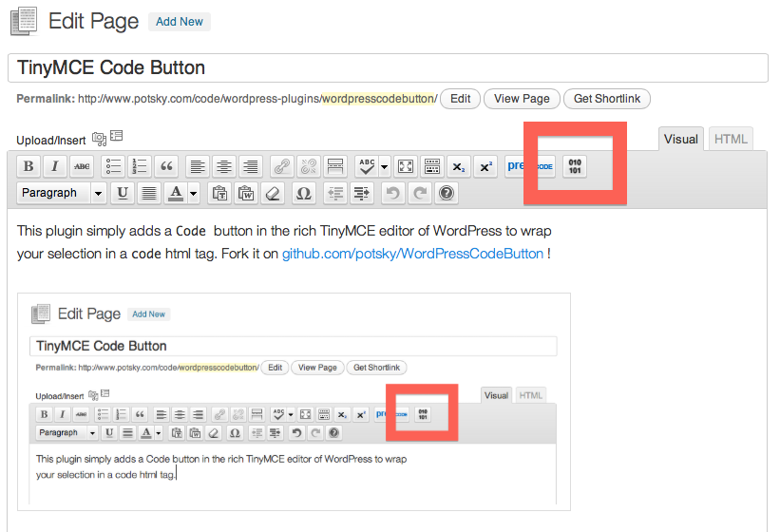The height and width of the screenshot is (532, 780).
Task: Apply subscript formatting
Action: [459, 166]
